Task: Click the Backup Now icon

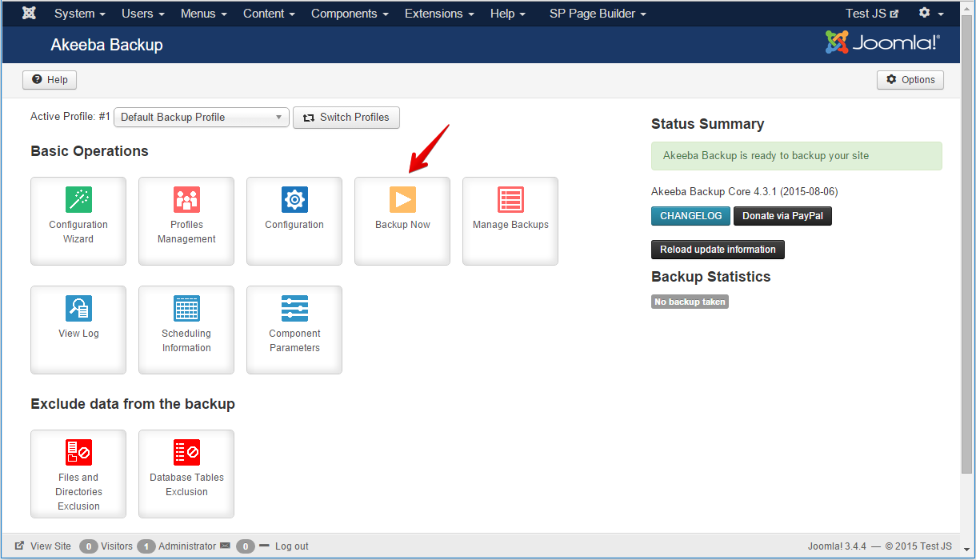Action: click(402, 200)
